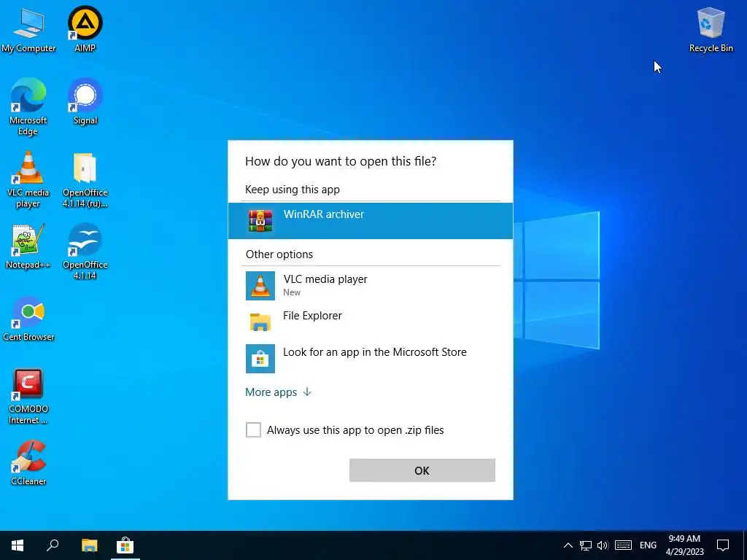Open the notification action center
The height and width of the screenshot is (560, 747).
(x=723, y=545)
